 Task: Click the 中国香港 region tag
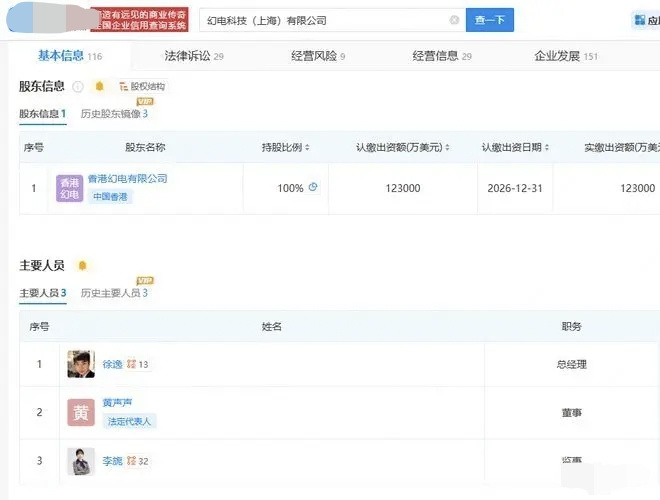[x=110, y=197]
